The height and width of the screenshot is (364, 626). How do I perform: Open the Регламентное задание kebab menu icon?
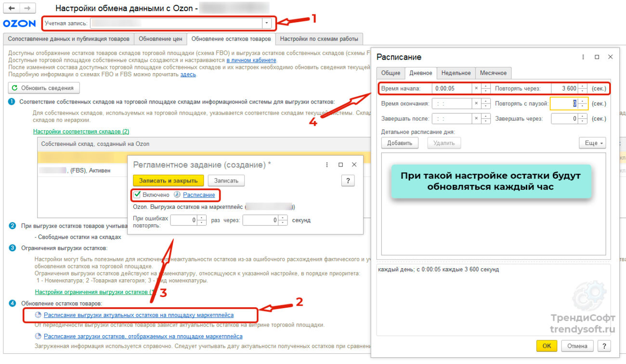coord(327,165)
